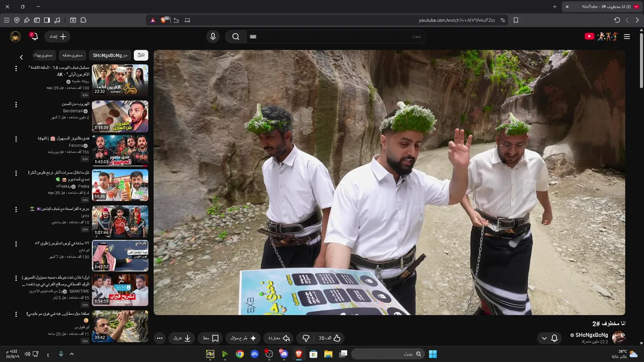Open Brave Shields lion icon
Image resolution: width=644 pixels, height=362 pixels.
(164, 20)
